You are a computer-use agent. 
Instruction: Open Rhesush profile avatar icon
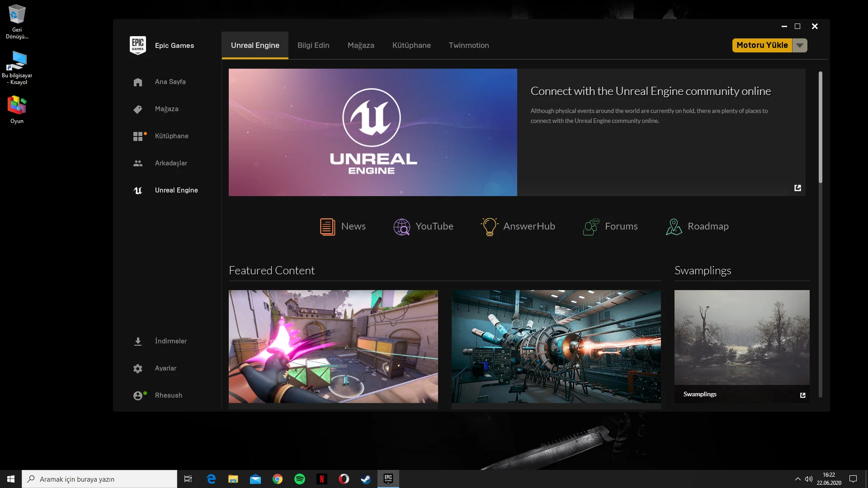(139, 395)
